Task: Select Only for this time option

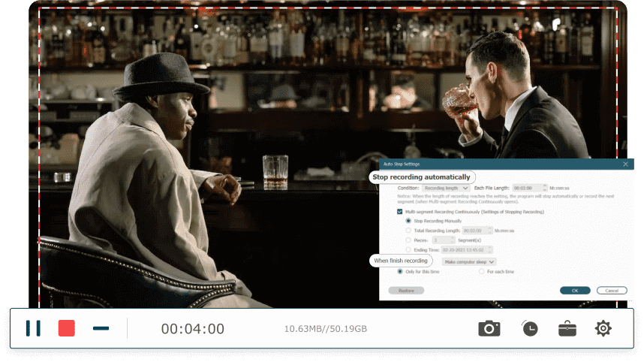Action: pos(399,272)
